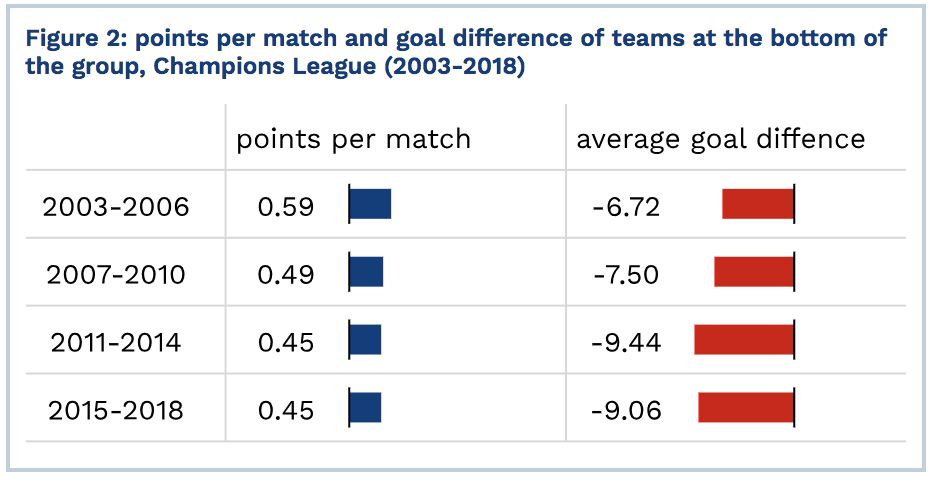
Task: Click the red bar for 2015-2018
Action: click(x=746, y=407)
